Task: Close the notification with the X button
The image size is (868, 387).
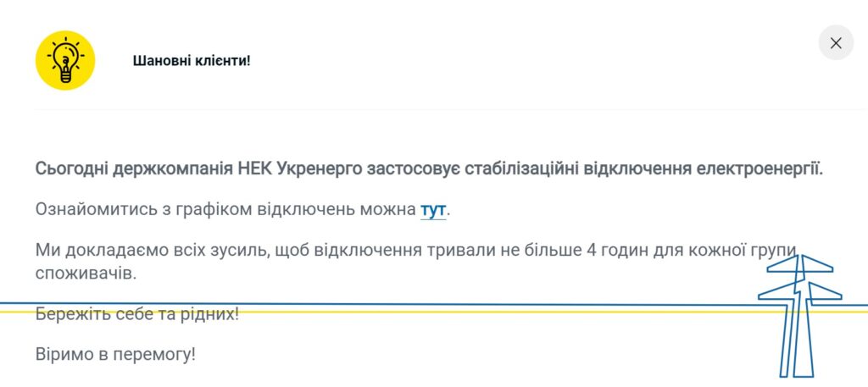Action: (x=836, y=43)
